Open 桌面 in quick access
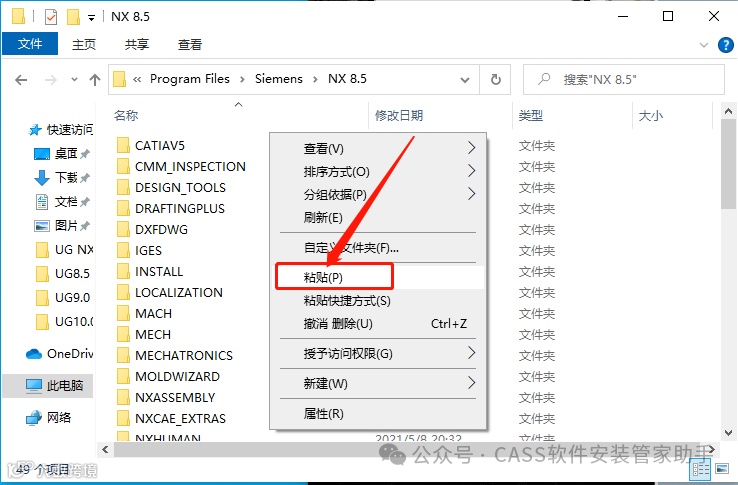 pos(62,154)
